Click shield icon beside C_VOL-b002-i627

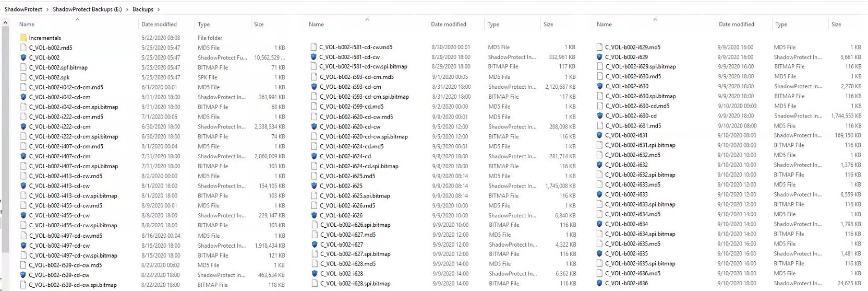[x=314, y=245]
